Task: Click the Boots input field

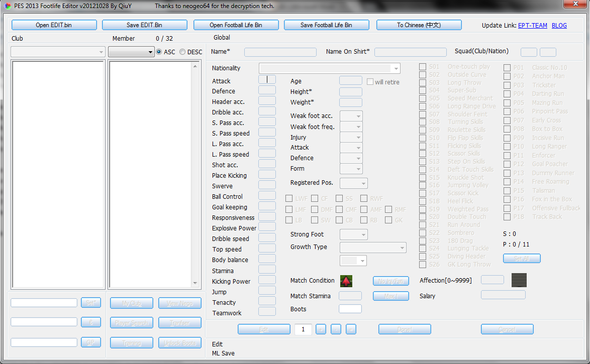Action: [350, 309]
